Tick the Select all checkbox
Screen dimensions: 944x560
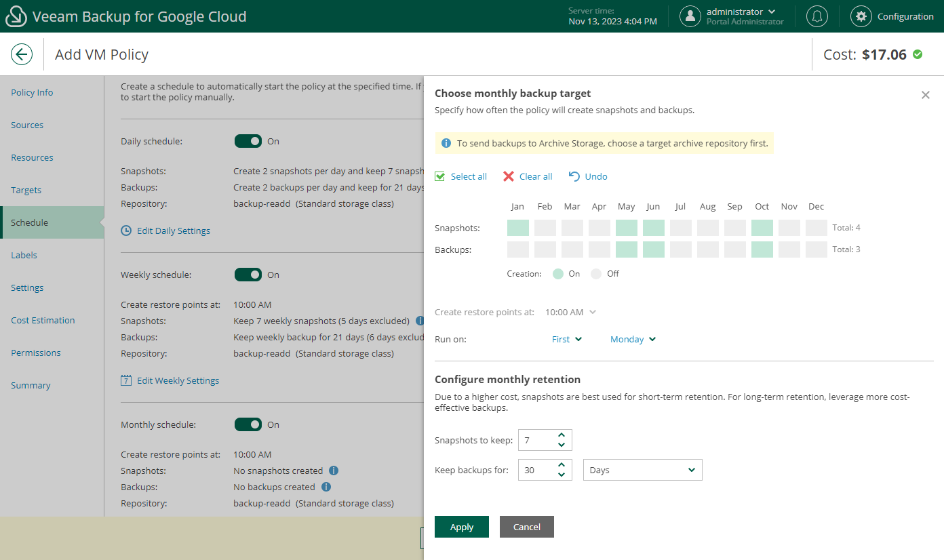(440, 176)
